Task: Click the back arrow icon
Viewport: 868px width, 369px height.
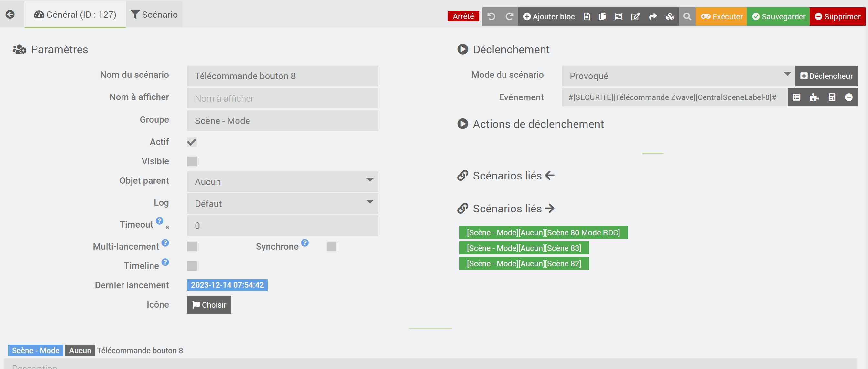Action: (x=10, y=15)
